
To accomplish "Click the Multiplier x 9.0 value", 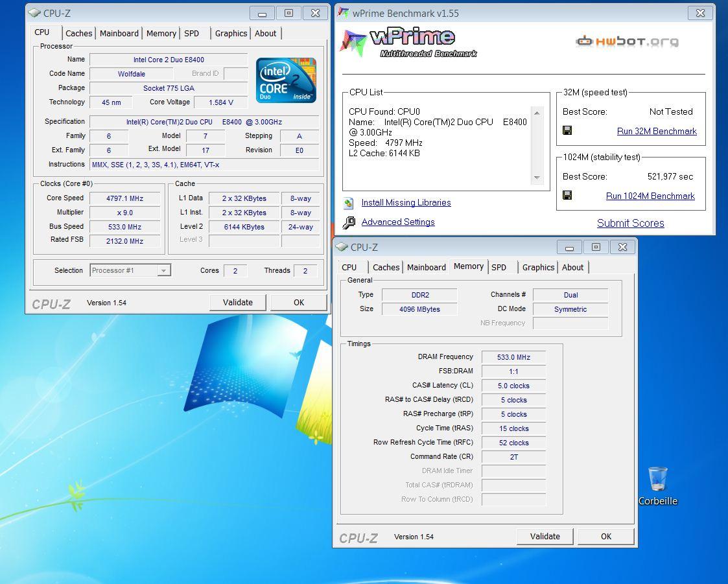I will tap(125, 213).
